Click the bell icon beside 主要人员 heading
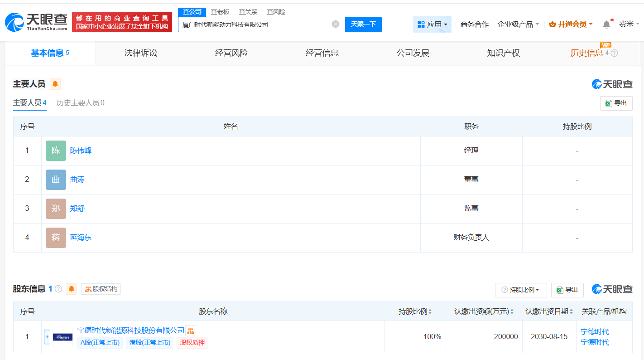The image size is (644, 360). coord(55,83)
